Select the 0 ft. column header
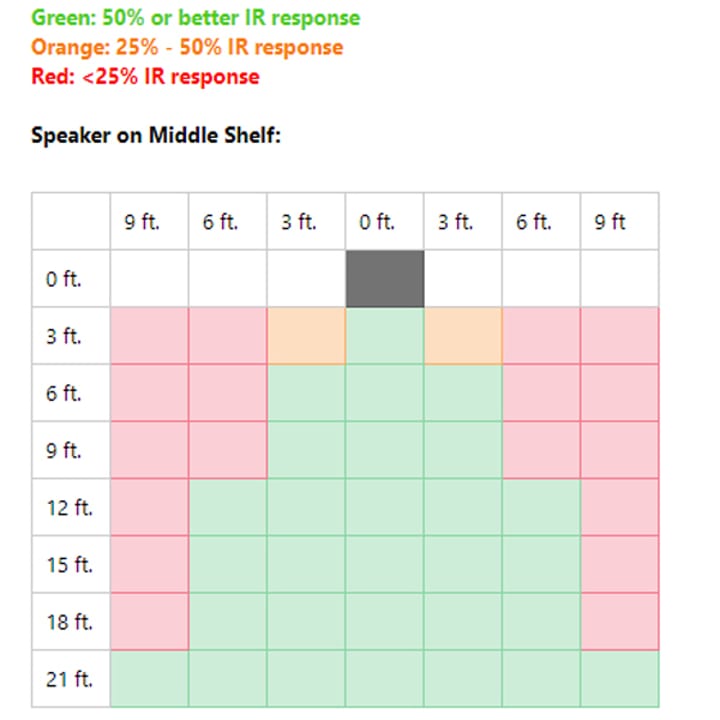The image size is (720, 720). coord(385,221)
